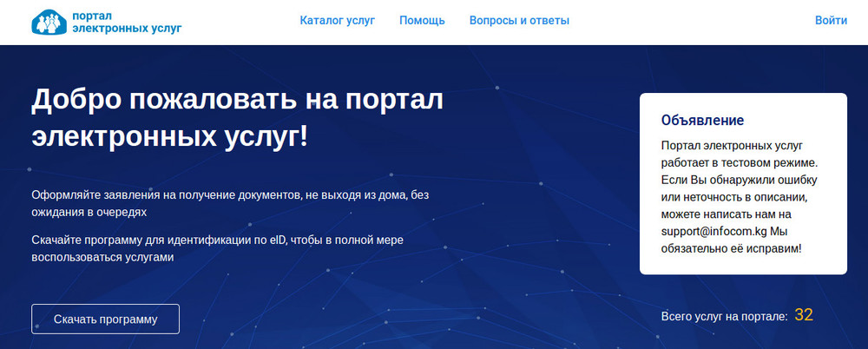Click the 'Войти' login link
Screen dimensions: 868x349
831,20
